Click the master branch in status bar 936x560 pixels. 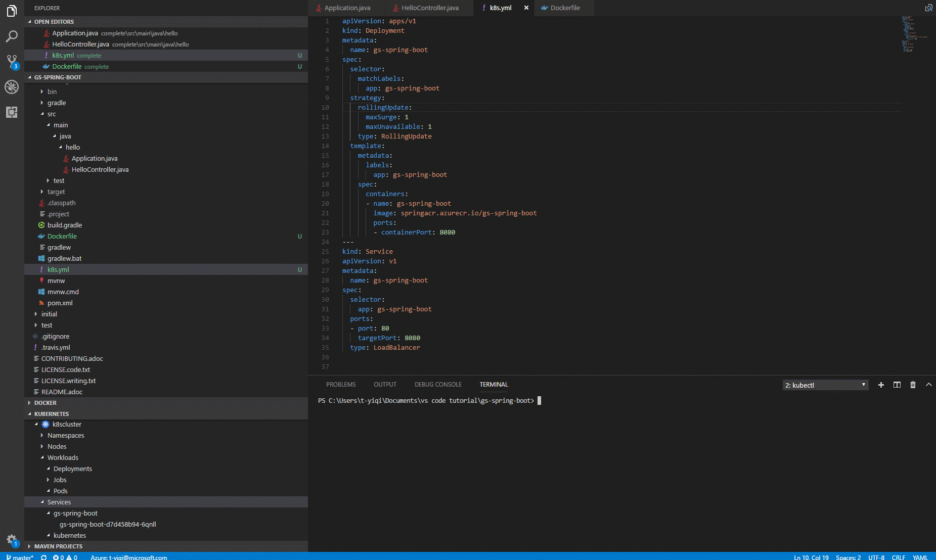point(20,557)
